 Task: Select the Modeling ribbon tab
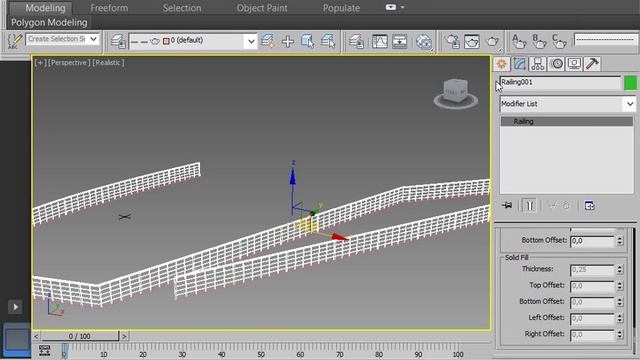(x=45, y=8)
